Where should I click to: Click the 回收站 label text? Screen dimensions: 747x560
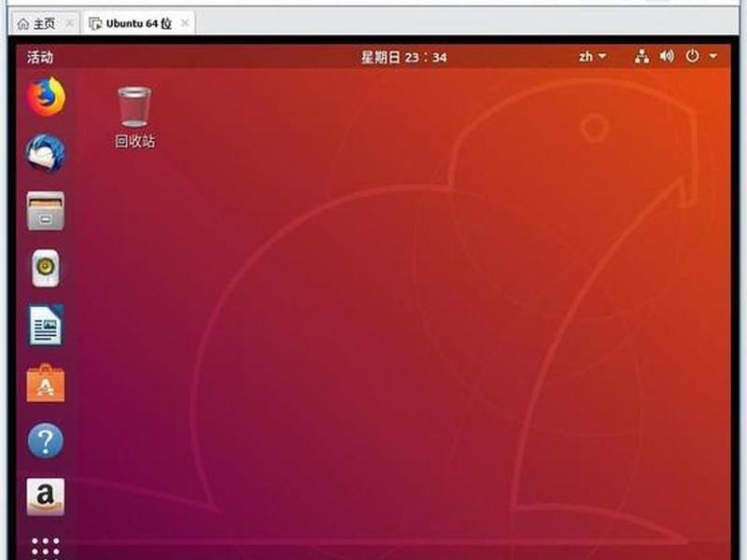pos(134,142)
